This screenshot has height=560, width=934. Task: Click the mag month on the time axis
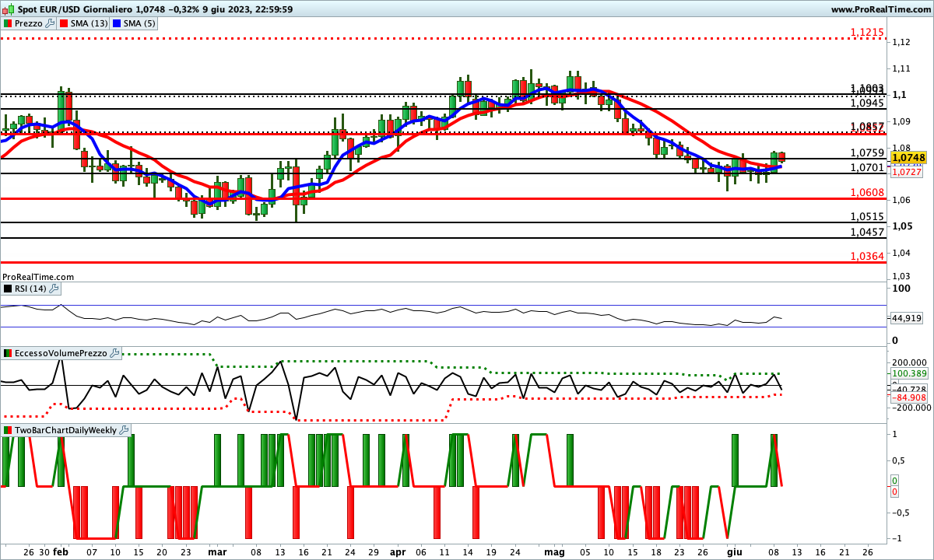tap(555, 551)
